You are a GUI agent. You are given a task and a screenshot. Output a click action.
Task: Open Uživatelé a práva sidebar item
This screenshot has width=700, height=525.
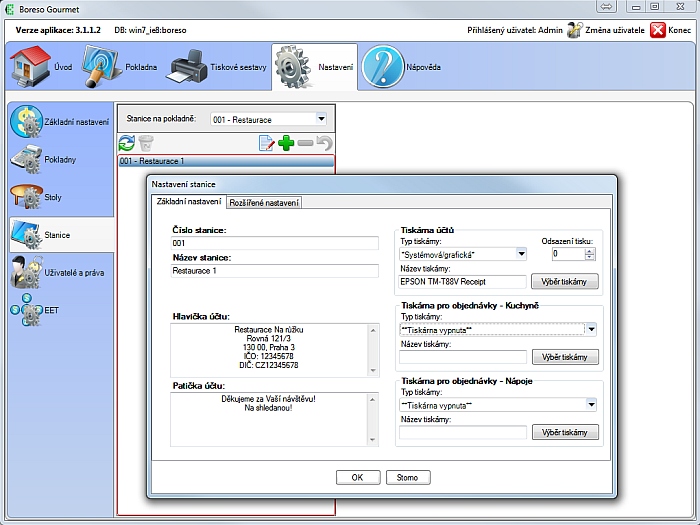coord(58,272)
